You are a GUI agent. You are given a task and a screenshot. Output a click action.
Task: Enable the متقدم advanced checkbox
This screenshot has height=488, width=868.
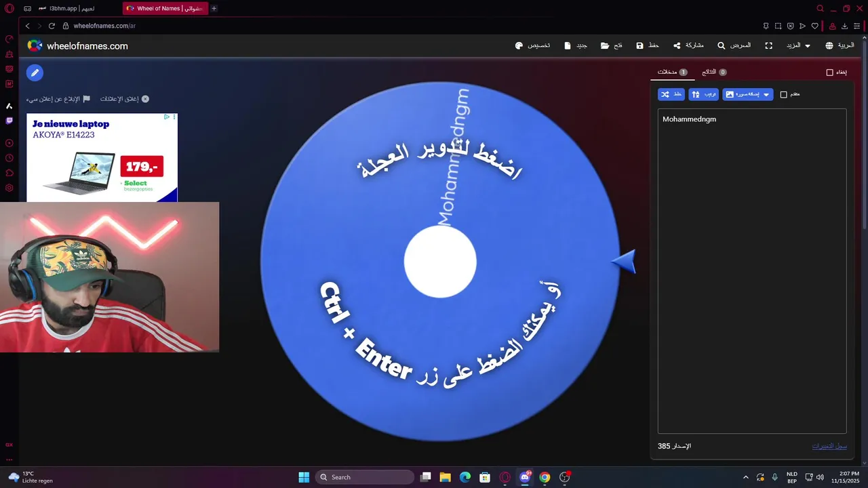pos(784,94)
